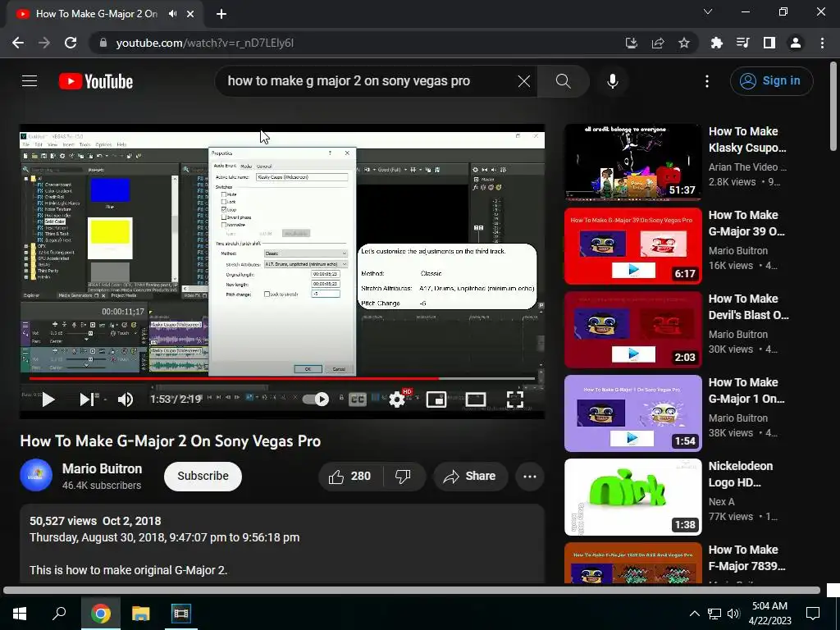Viewport: 840px width, 630px height.
Task: Start voice search with microphone icon
Action: pos(612,81)
